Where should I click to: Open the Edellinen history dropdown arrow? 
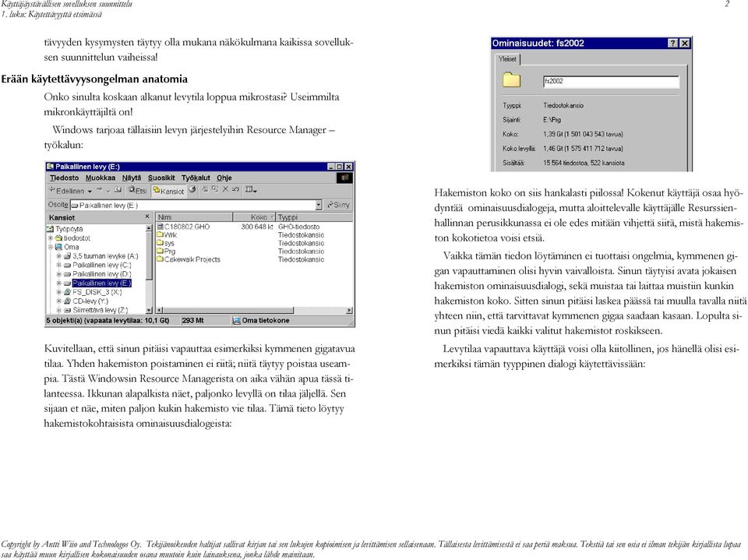pyautogui.click(x=90, y=192)
